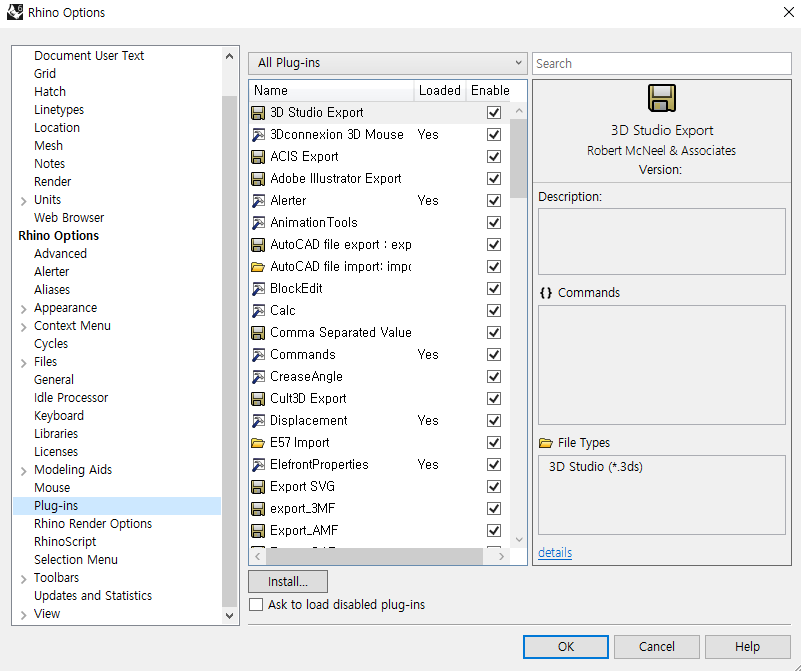Click the Export SVG floppy icon
This screenshot has height=671, width=801.
pyautogui.click(x=258, y=486)
